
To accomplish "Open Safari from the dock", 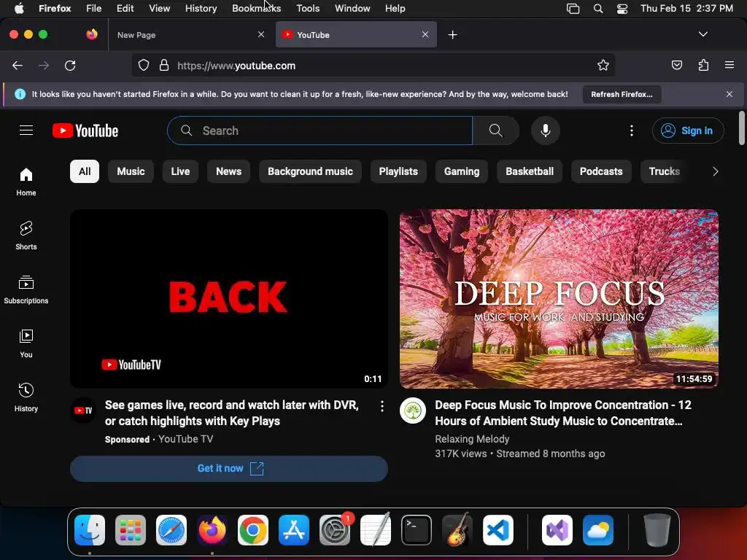I will [x=171, y=530].
